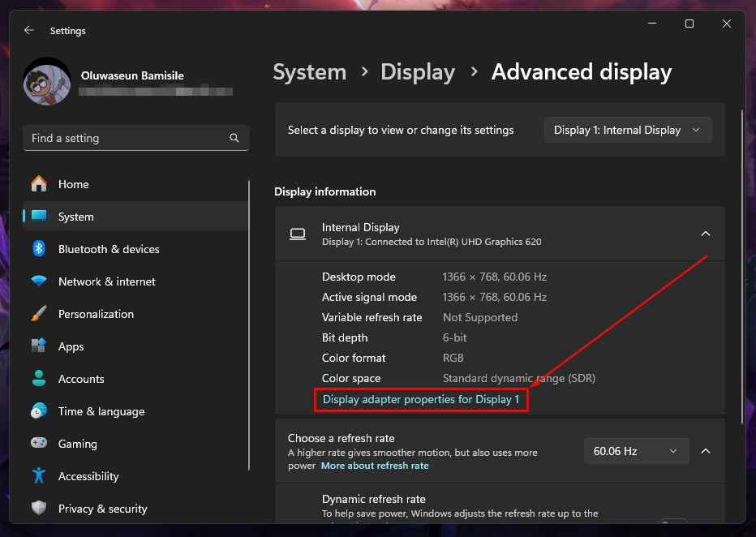
Task: Click the Accessibility figure icon
Action: pyautogui.click(x=39, y=476)
